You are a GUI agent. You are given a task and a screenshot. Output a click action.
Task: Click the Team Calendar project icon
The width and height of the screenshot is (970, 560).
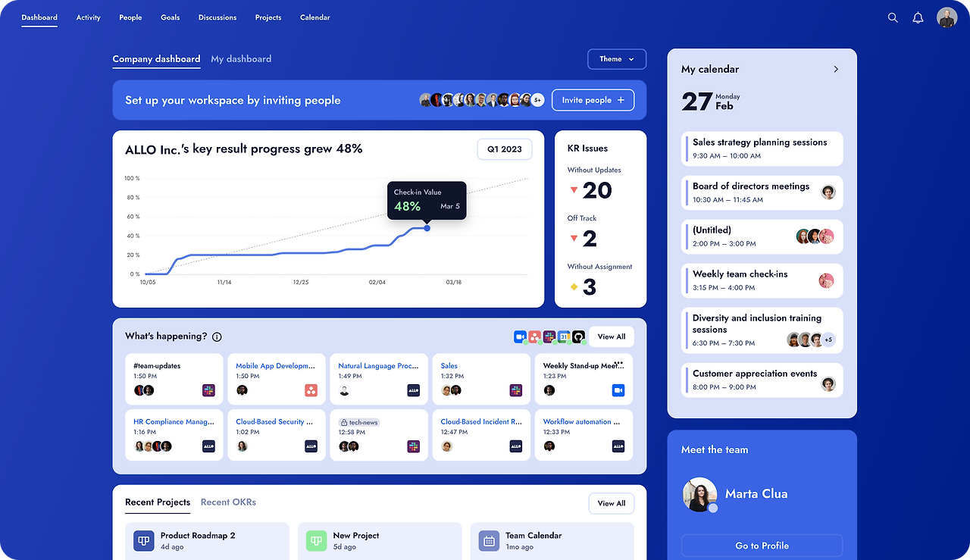point(489,541)
